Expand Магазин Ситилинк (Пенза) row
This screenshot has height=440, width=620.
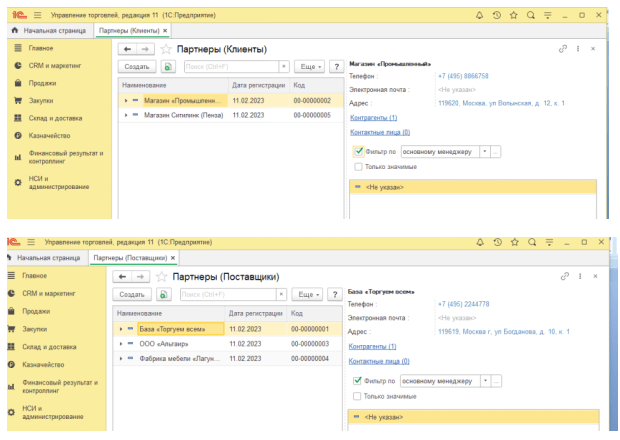coord(126,115)
